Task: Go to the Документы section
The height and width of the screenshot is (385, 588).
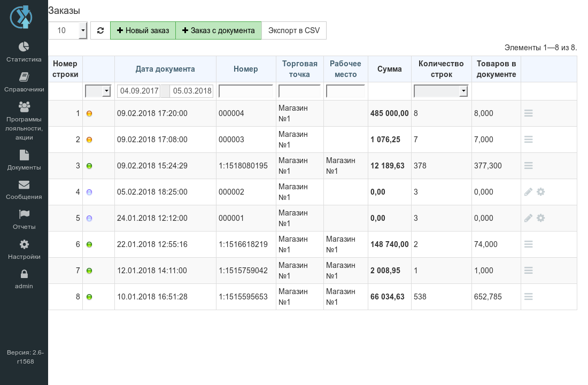Action: (x=24, y=160)
